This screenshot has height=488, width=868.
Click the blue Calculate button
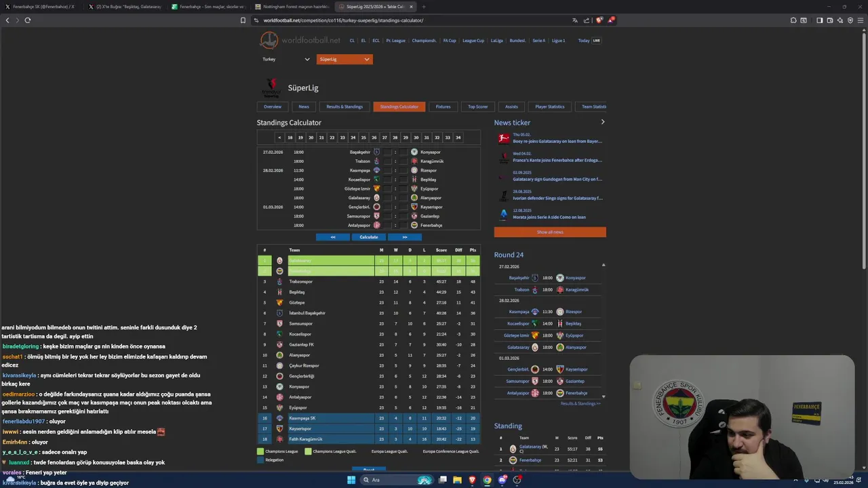(369, 237)
